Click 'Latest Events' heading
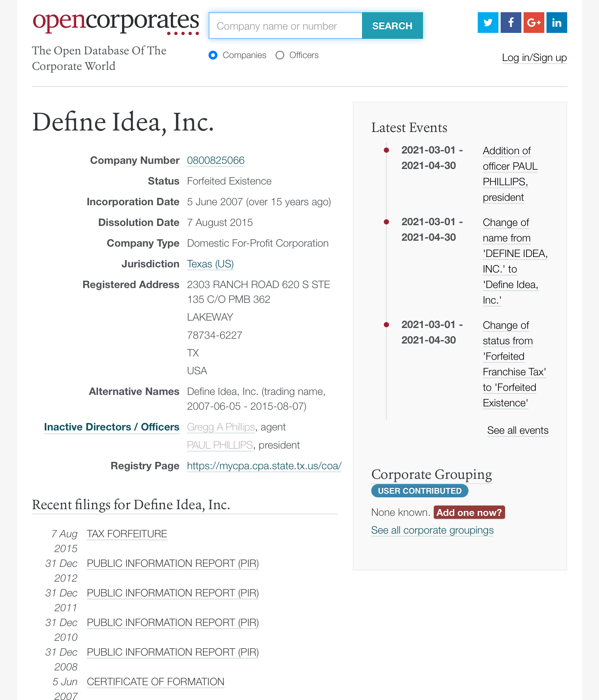 pos(409,128)
